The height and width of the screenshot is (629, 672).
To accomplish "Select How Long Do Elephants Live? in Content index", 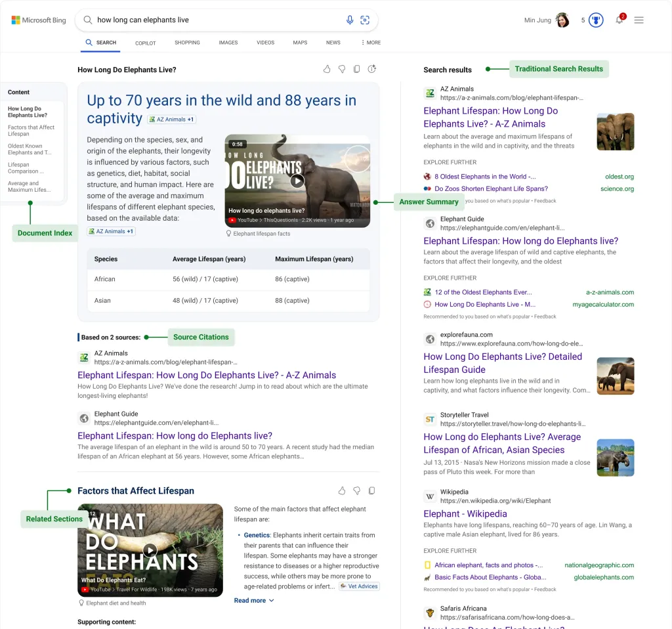I will [x=28, y=112].
